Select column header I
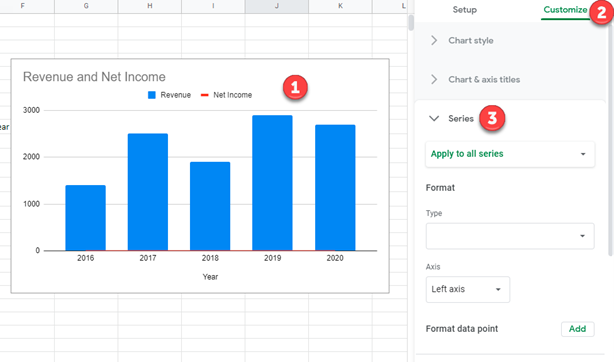The width and height of the screenshot is (614, 362). coord(213,6)
